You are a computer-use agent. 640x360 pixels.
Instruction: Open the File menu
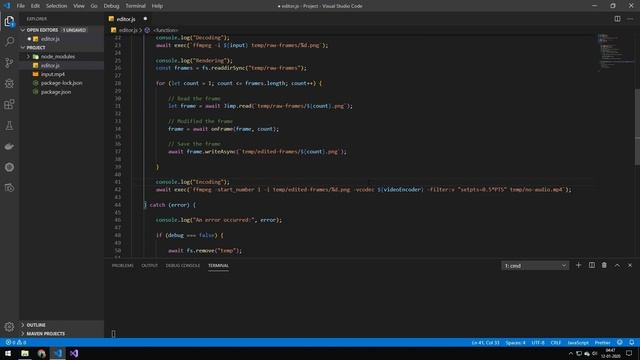click(x=20, y=6)
